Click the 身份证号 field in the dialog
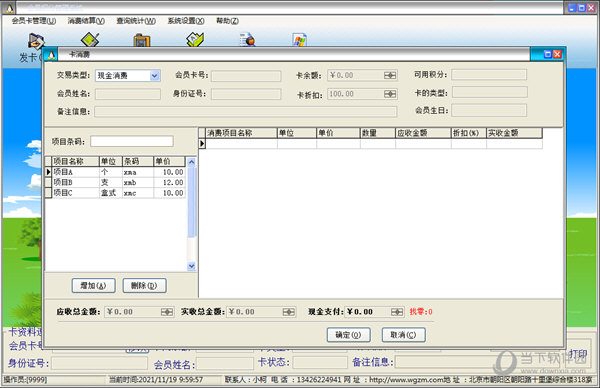This screenshot has width=600, height=388. click(x=246, y=94)
